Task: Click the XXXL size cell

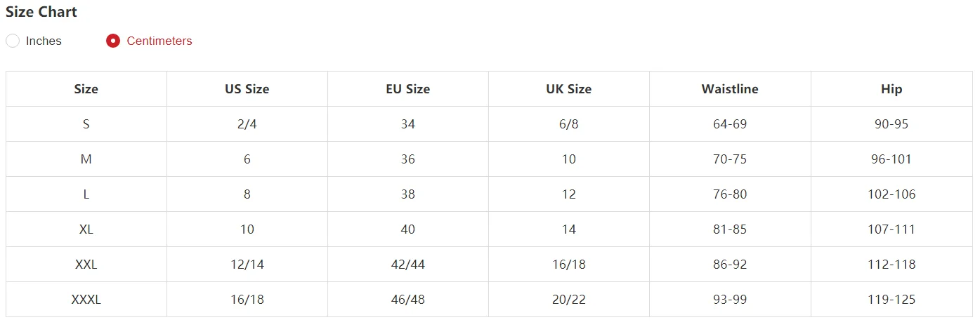Action: [86, 300]
